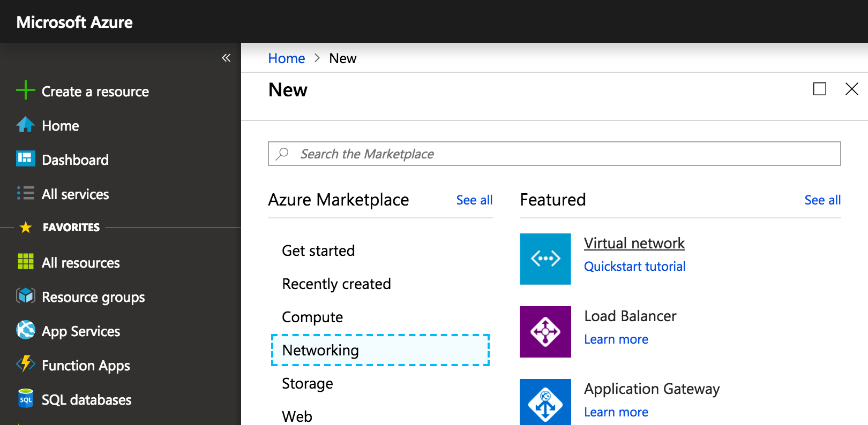Collapse the sidebar using the double chevron
868x425 pixels.
coord(226,58)
